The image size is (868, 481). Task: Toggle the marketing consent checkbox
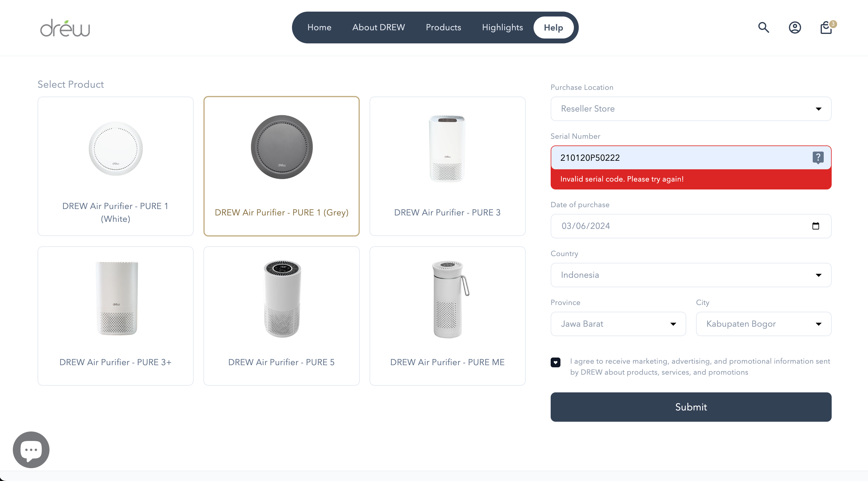[x=555, y=362]
